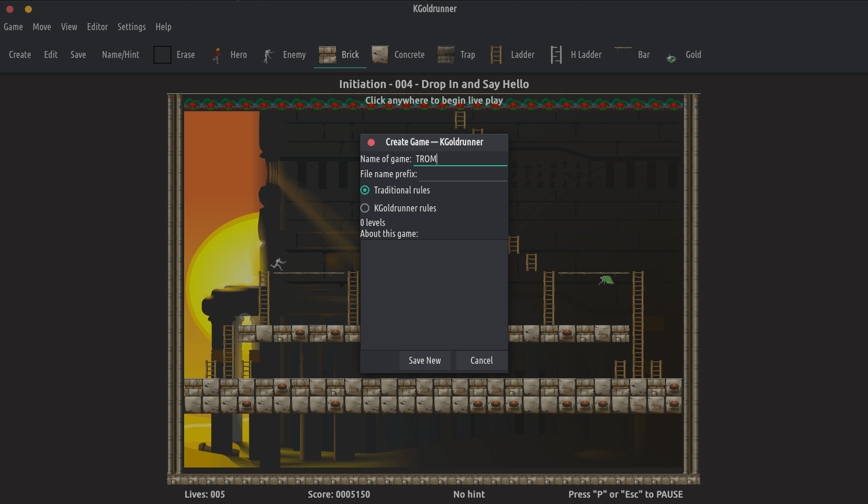This screenshot has height=504, width=868.
Task: Open the Move menu
Action: pyautogui.click(x=42, y=27)
